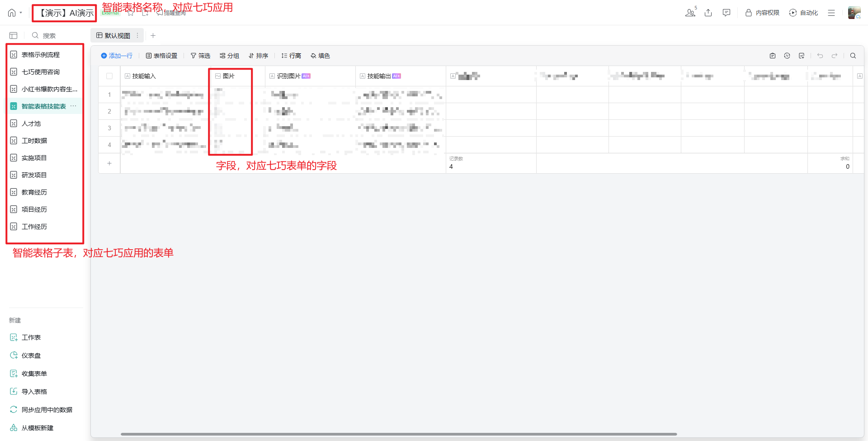Image resolution: width=868 pixels, height=441 pixels.
Task: Click the home icon in top bar
Action: pyautogui.click(x=12, y=13)
